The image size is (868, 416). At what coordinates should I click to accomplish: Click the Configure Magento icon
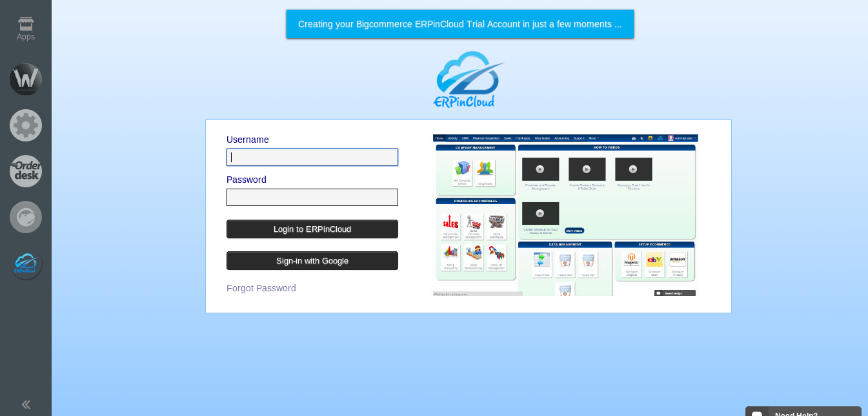click(632, 258)
